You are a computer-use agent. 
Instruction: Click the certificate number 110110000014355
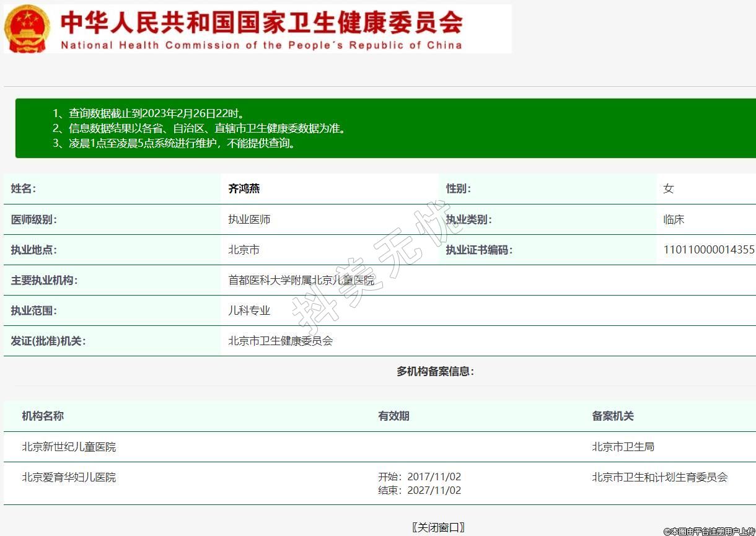click(708, 250)
